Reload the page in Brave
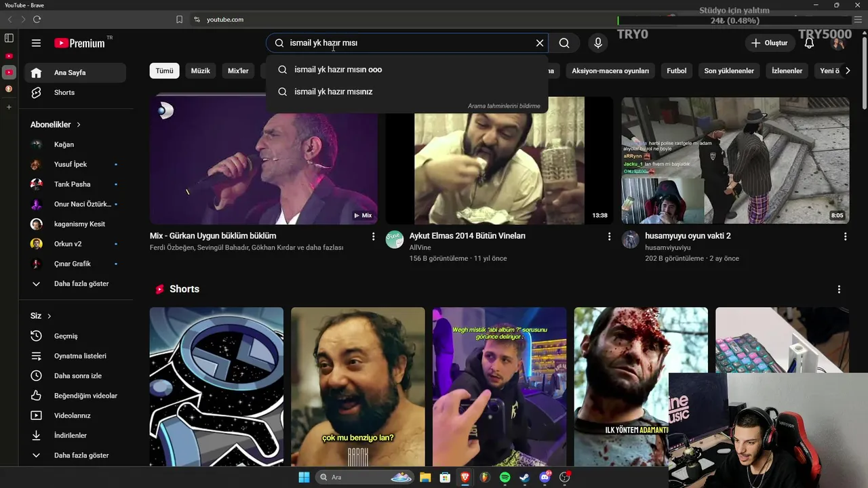Screen dimensions: 868x488 point(37,20)
